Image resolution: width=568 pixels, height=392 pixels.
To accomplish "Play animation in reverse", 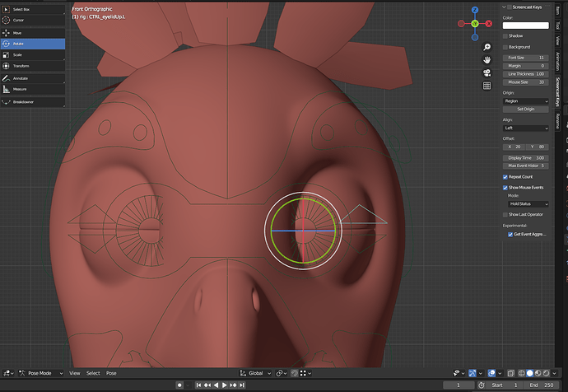I will (216, 385).
